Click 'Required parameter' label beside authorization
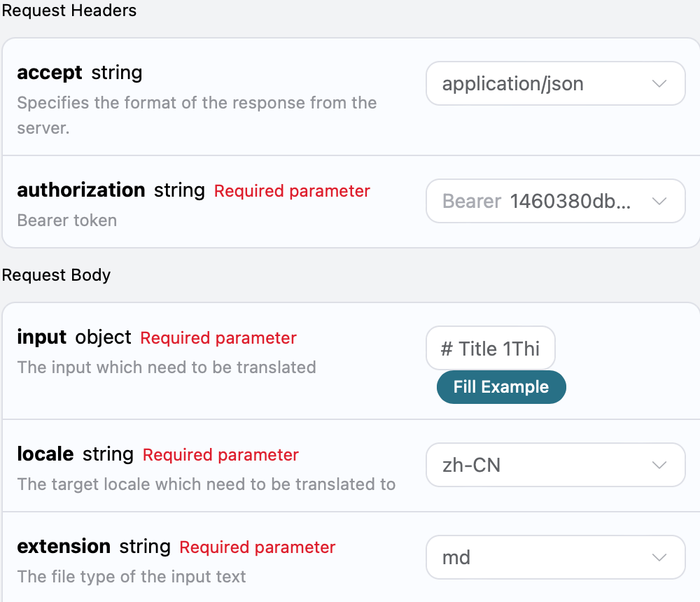The image size is (700, 602). tap(292, 191)
